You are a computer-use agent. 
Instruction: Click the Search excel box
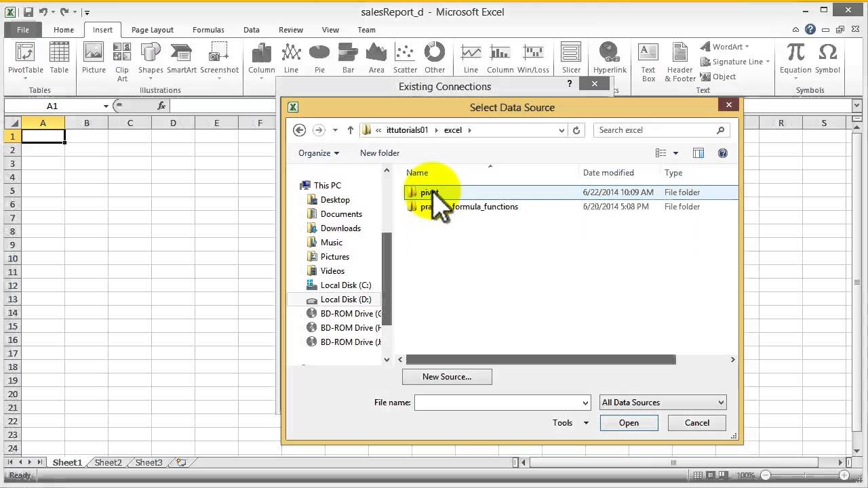[662, 130]
